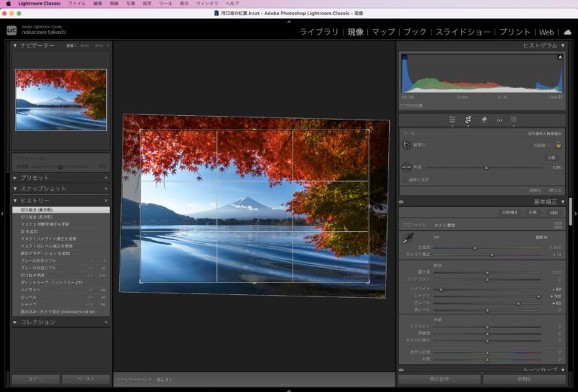Select the Healing eraser tool icon
The height and width of the screenshot is (392, 578).
pyautogui.click(x=484, y=119)
